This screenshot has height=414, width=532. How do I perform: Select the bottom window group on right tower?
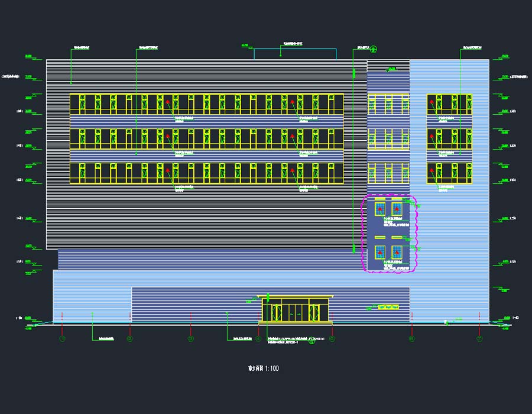coord(449,173)
